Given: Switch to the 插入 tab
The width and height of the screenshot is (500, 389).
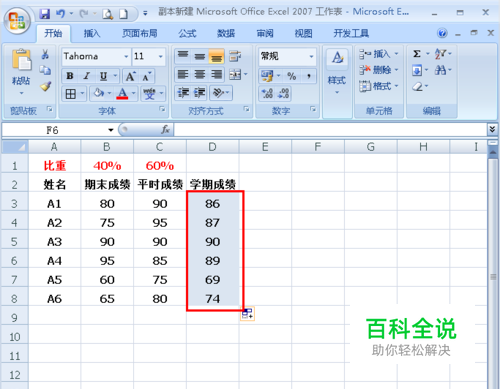Looking at the screenshot, I should pyautogui.click(x=92, y=33).
